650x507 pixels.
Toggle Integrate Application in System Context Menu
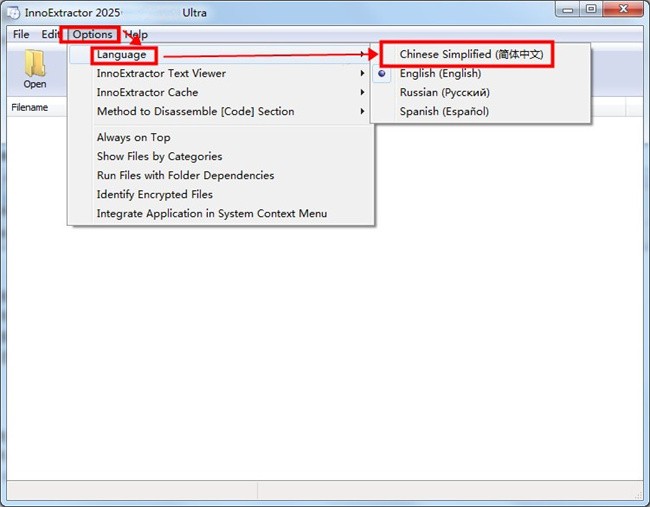point(220,213)
